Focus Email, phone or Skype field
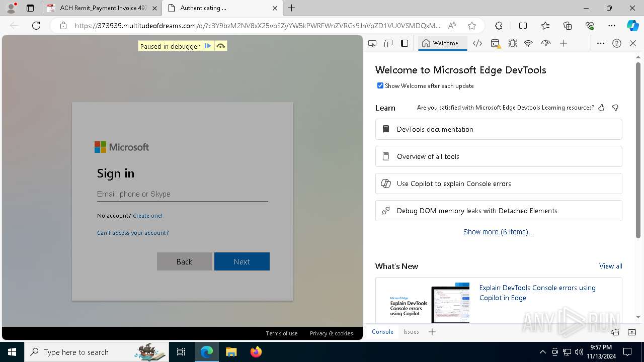The image size is (644, 362). click(x=183, y=194)
